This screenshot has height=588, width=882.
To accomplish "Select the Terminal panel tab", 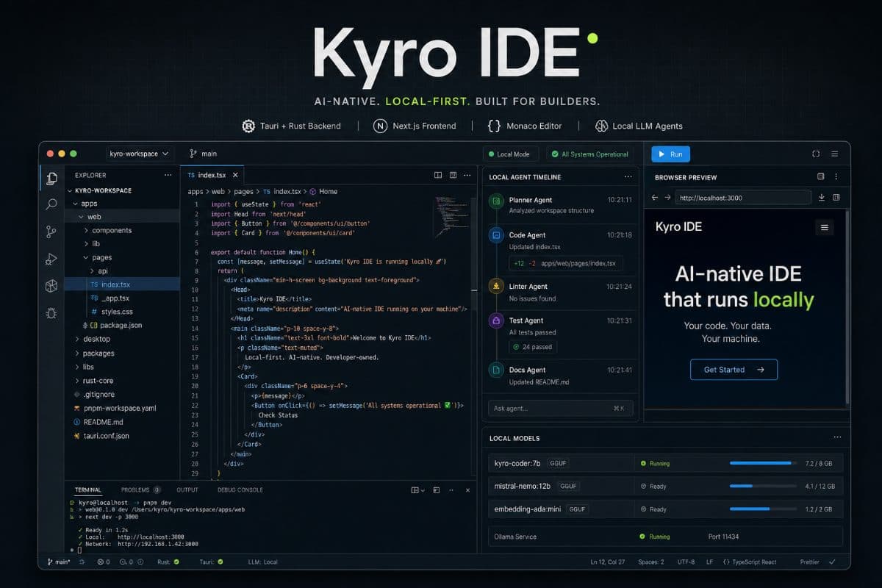I will click(x=87, y=490).
